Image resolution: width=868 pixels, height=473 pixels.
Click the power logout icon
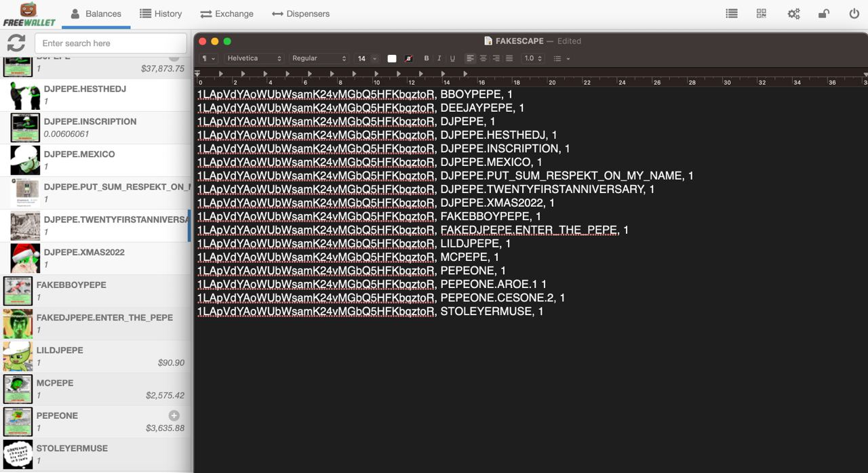pyautogui.click(x=854, y=14)
